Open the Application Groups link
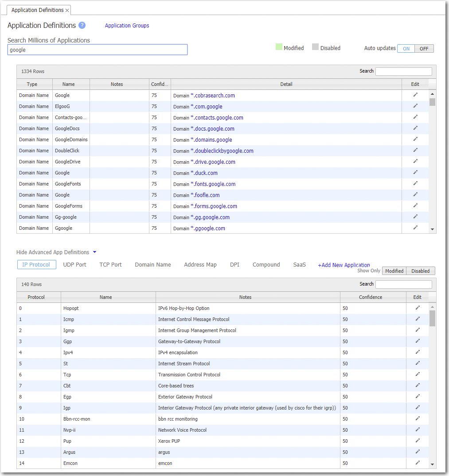This screenshot has width=449, height=476. click(127, 26)
